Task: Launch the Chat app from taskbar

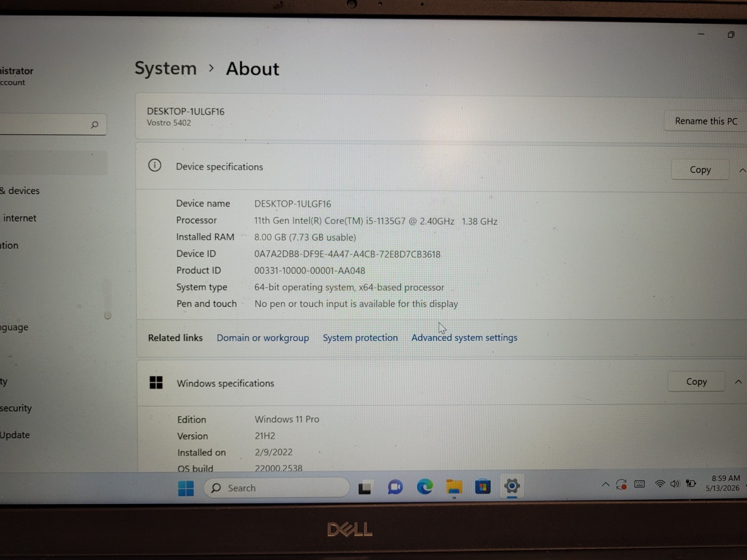Action: tap(395, 487)
